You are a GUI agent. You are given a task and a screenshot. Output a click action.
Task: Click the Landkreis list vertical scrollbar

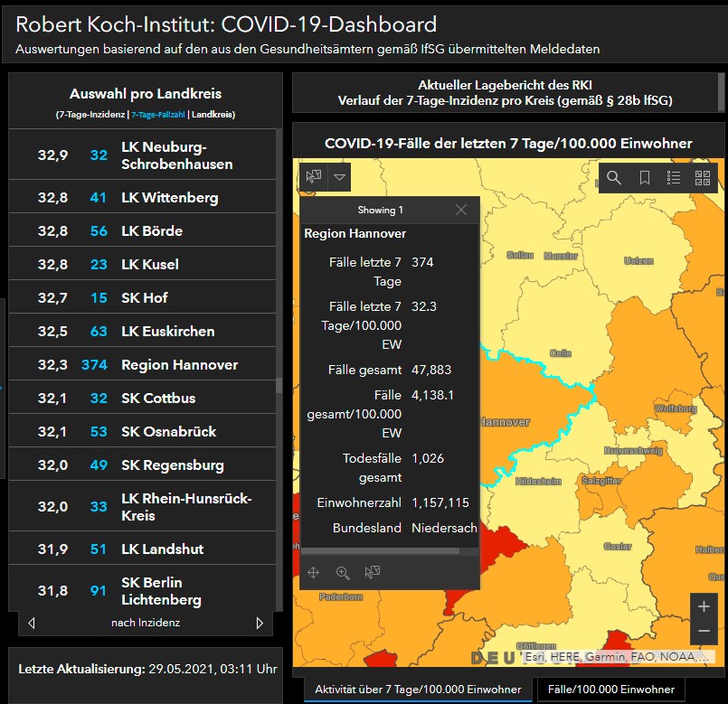[279, 385]
